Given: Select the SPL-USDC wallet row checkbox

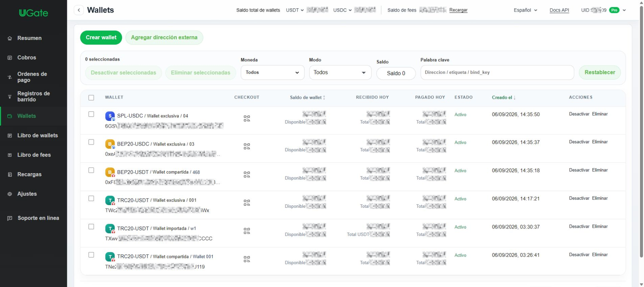Looking at the screenshot, I should coord(91,114).
